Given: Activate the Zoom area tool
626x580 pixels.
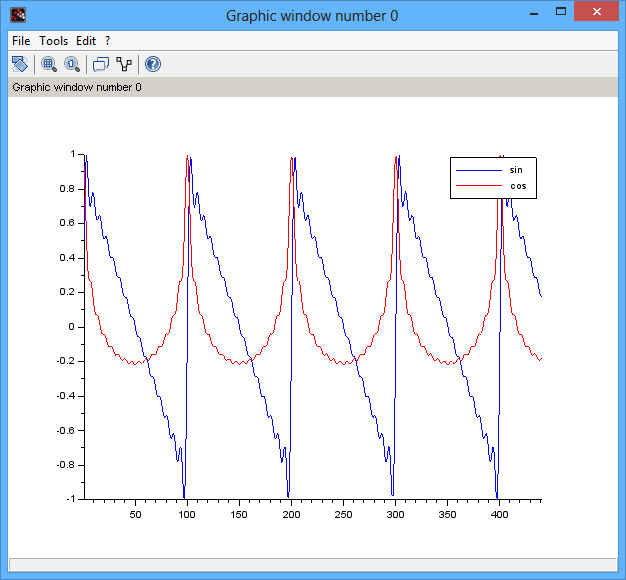Looking at the screenshot, I should [49, 64].
